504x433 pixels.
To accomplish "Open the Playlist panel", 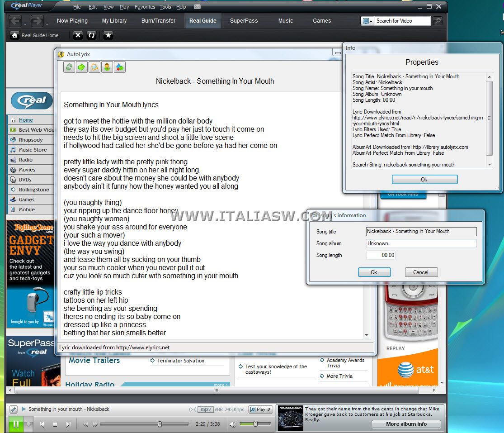I will 260,409.
